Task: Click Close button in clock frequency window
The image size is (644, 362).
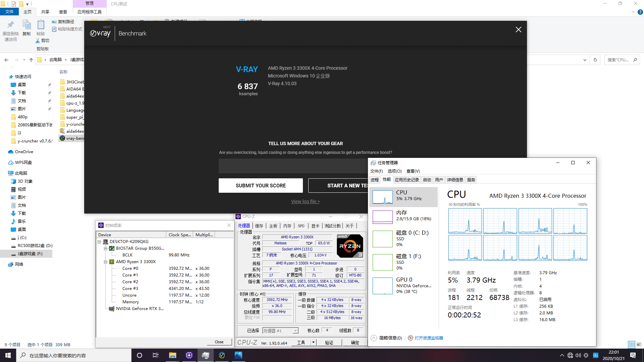Action: pos(219,342)
